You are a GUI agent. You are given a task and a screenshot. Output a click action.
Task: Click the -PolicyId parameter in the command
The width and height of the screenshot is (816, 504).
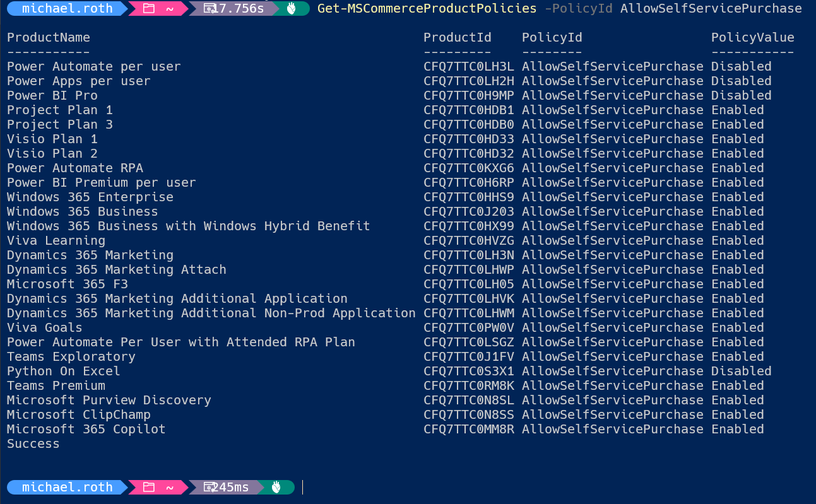point(579,9)
